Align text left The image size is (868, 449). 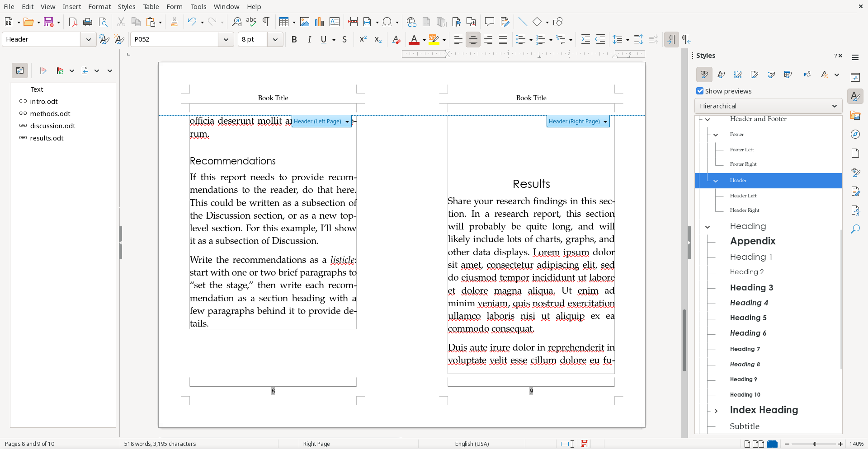click(x=458, y=39)
